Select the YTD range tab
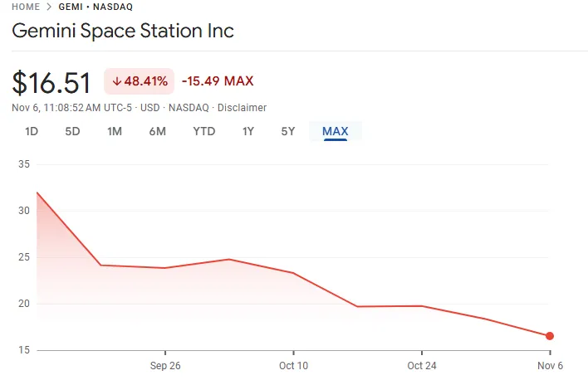Screen dimensions: 588x385 (204, 131)
